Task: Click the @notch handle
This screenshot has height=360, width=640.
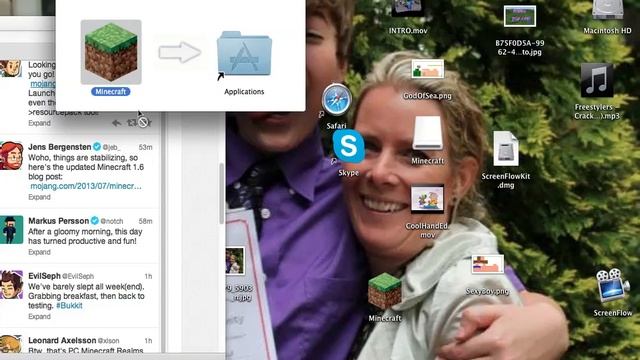Action: (112, 221)
